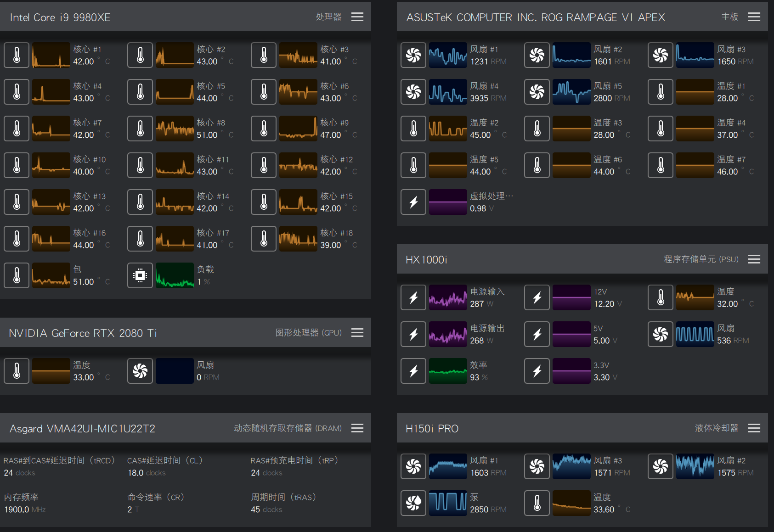Click the lightning icon for 虚拟处理 voltage
Viewport: 774px width, 532px height.
(x=413, y=202)
